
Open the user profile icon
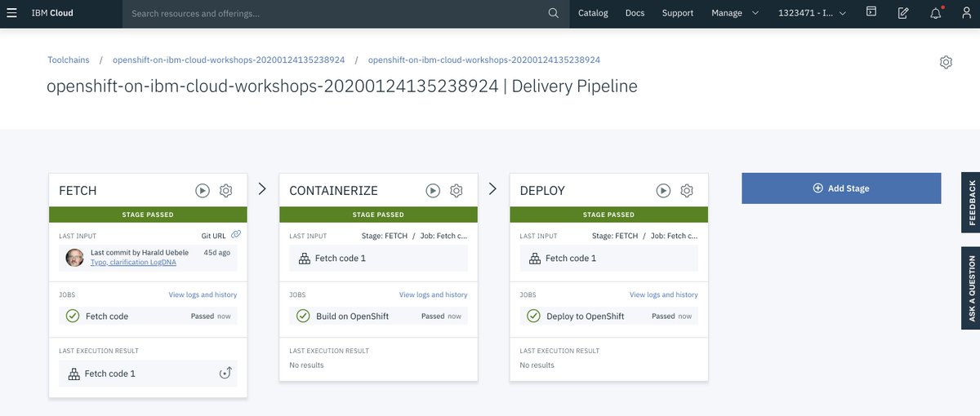(x=966, y=13)
